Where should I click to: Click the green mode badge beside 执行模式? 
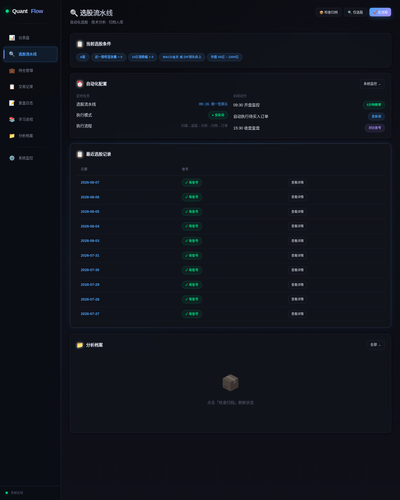[x=218, y=115]
